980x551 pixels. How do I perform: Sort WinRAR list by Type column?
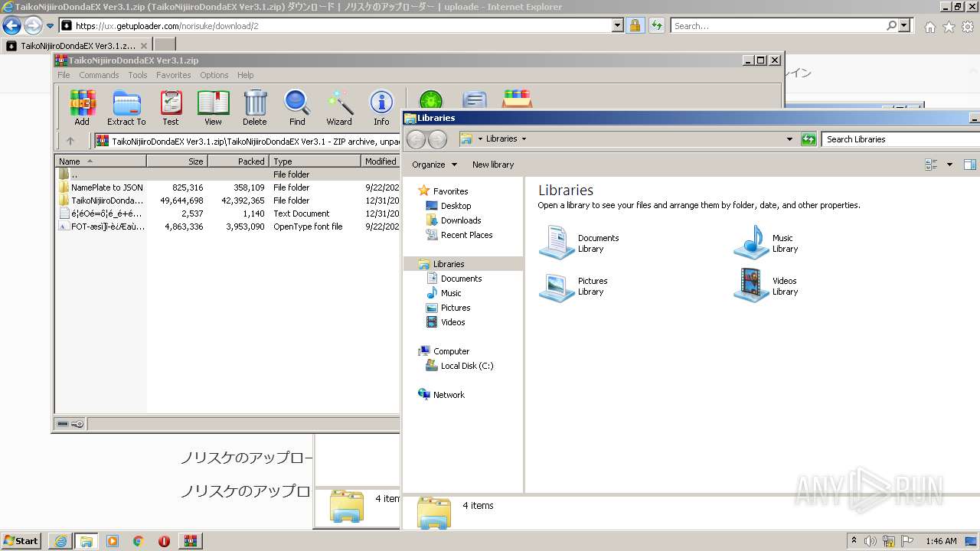pos(315,161)
